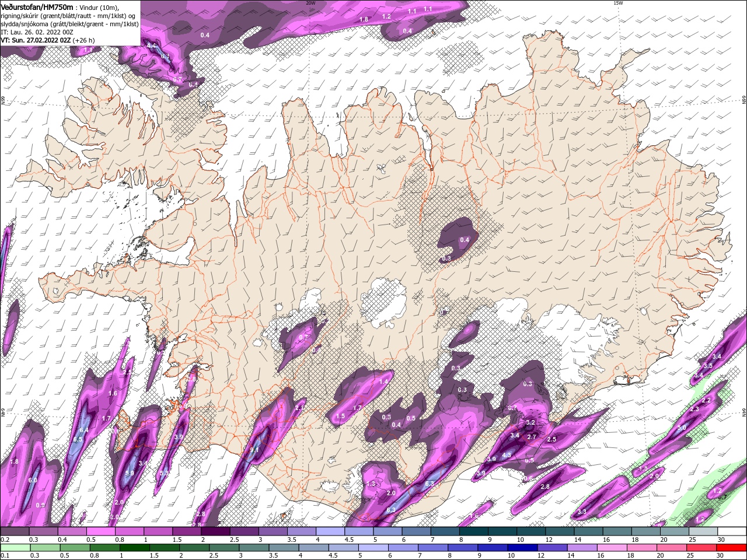Click the '(+26 h)' forecast offset text
747x560 pixels.
click(x=84, y=40)
